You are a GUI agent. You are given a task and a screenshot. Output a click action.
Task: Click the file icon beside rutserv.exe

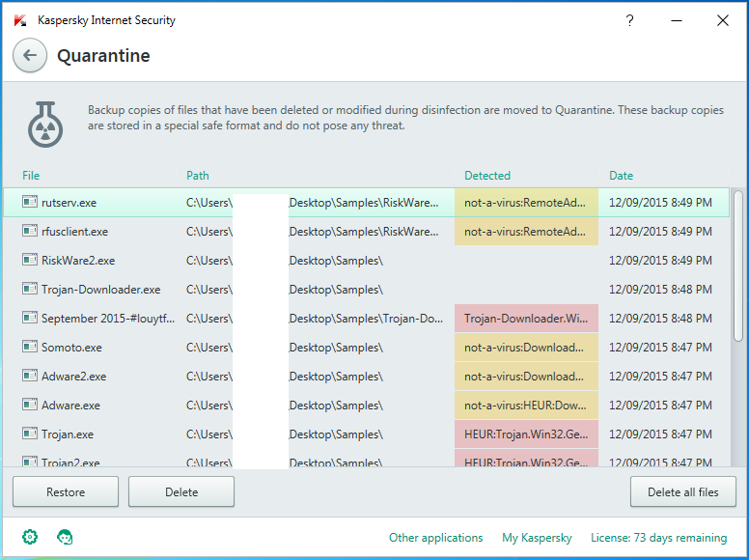coord(30,202)
